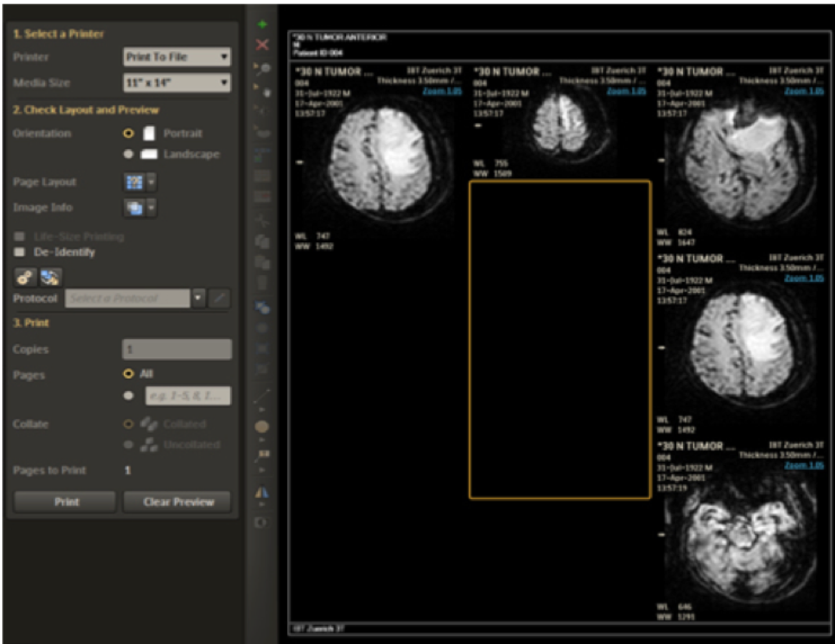
Task: Click the protocol keys icon
Action: (23, 277)
